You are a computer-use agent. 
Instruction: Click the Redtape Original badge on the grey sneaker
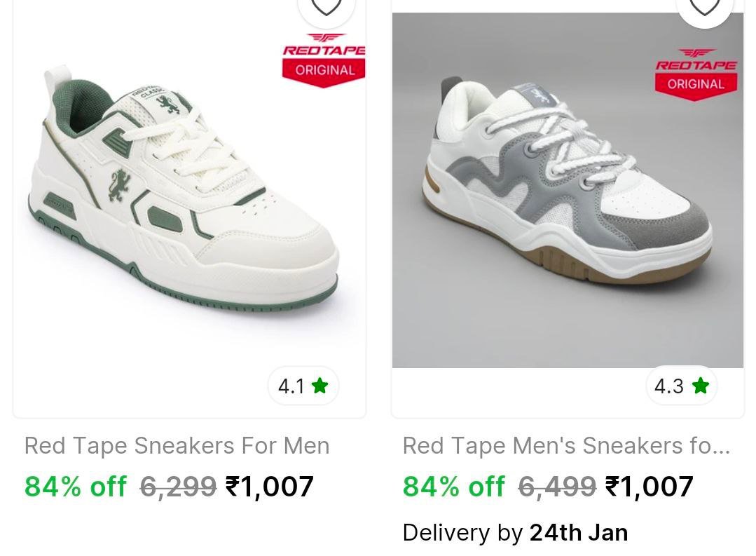(x=696, y=74)
